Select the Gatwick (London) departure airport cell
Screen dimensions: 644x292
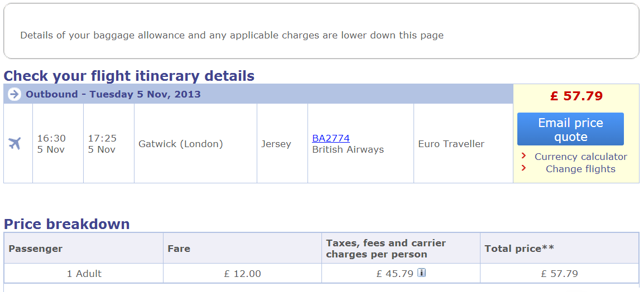(181, 144)
